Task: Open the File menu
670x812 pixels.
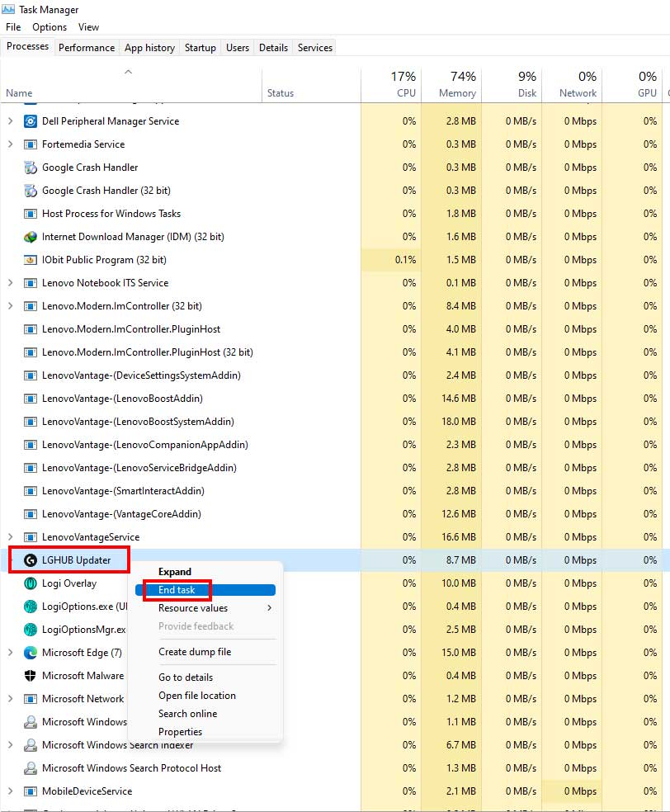Action: (x=13, y=27)
